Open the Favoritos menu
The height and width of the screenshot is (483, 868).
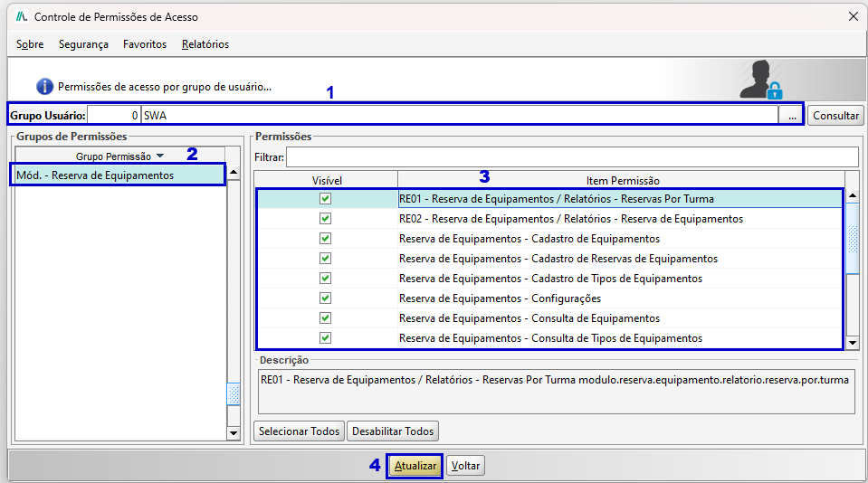145,44
